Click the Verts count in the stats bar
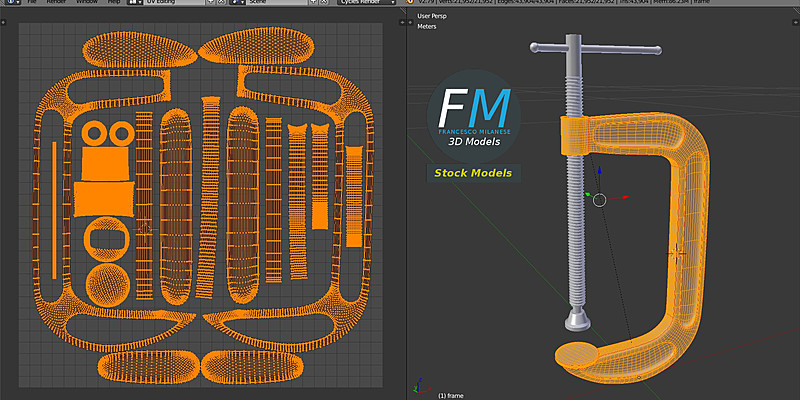The height and width of the screenshot is (400, 800). click(467, 2)
